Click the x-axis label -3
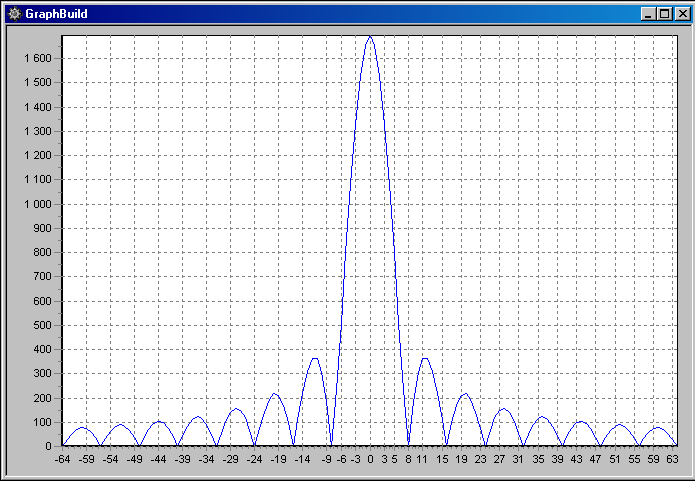This screenshot has height=481, width=695. point(355,459)
